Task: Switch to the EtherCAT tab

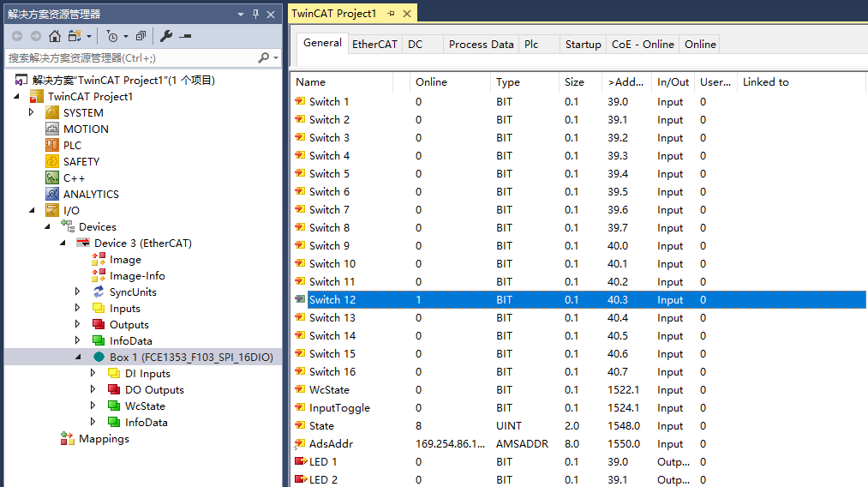Action: click(374, 45)
